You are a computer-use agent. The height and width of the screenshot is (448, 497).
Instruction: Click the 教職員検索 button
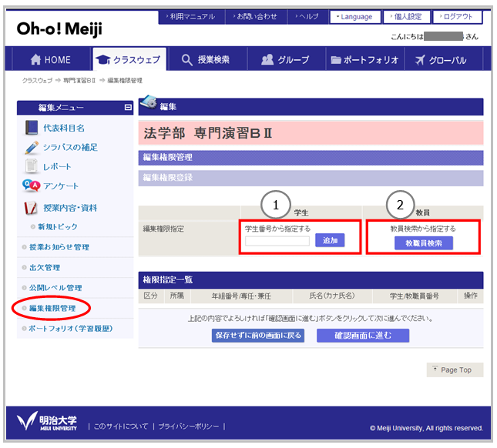click(424, 243)
